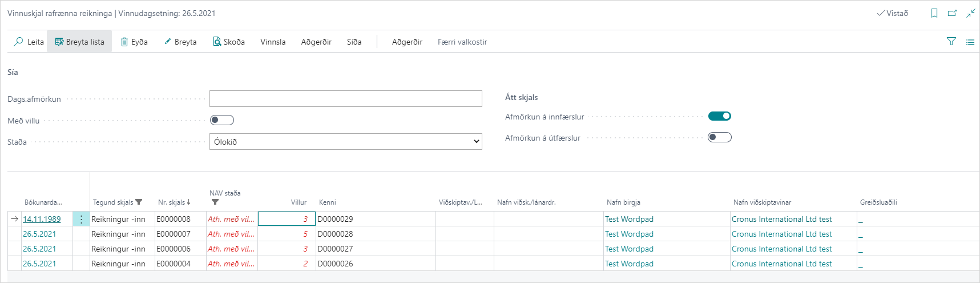Click the filter pane funnel icon
980x283 pixels.
pyautogui.click(x=951, y=41)
